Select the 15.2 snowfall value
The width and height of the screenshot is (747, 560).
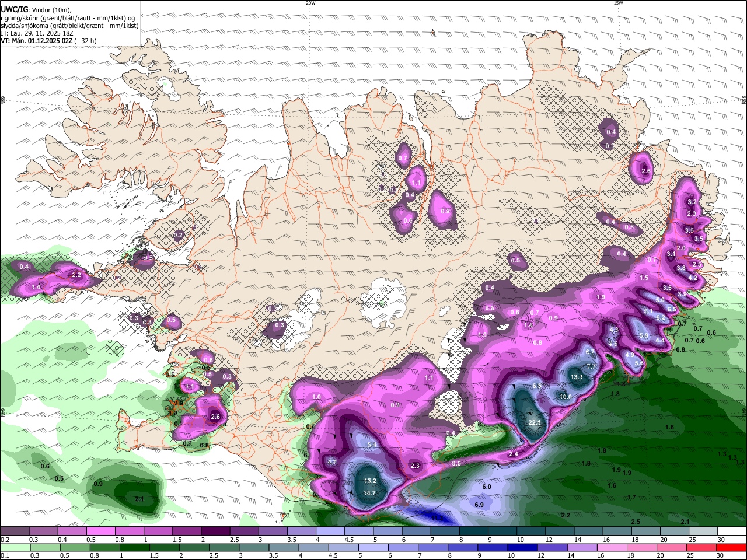coord(370,481)
